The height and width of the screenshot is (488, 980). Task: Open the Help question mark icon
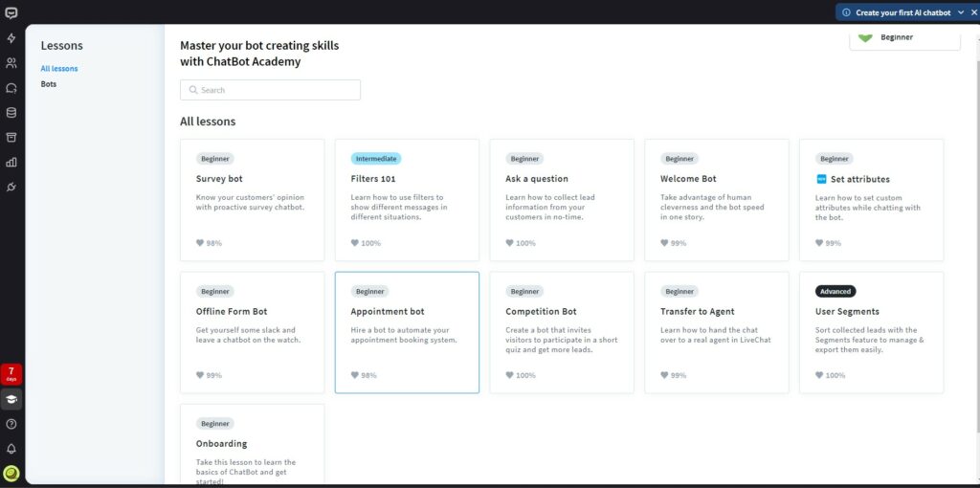coord(11,424)
